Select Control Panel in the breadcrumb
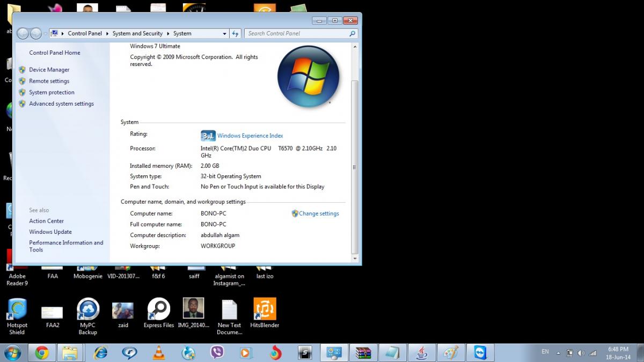 click(85, 33)
